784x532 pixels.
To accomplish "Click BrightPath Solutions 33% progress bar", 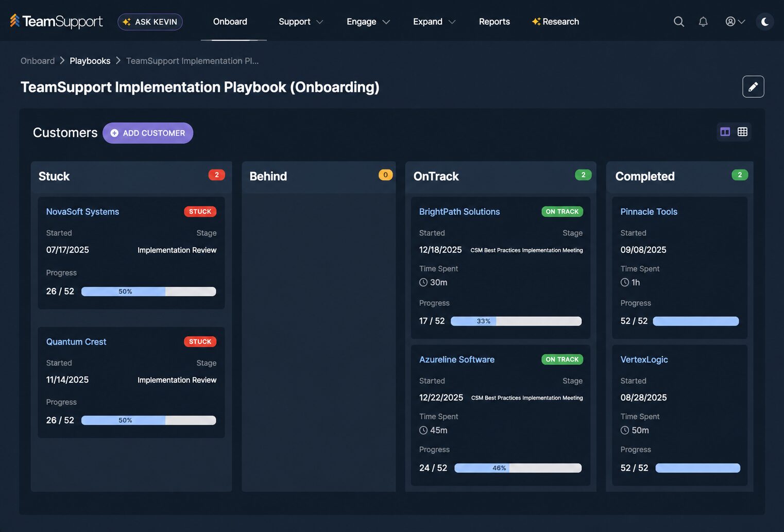I will click(516, 321).
